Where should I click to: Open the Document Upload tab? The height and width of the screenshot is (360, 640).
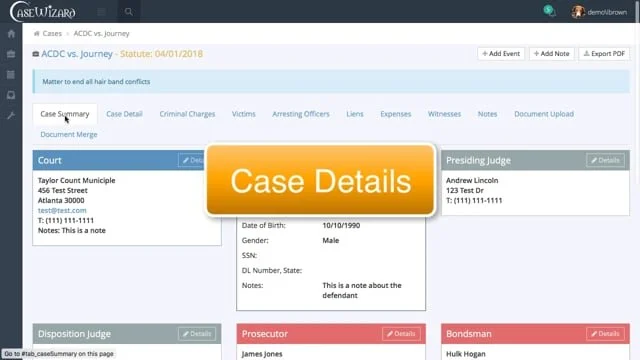(x=544, y=114)
